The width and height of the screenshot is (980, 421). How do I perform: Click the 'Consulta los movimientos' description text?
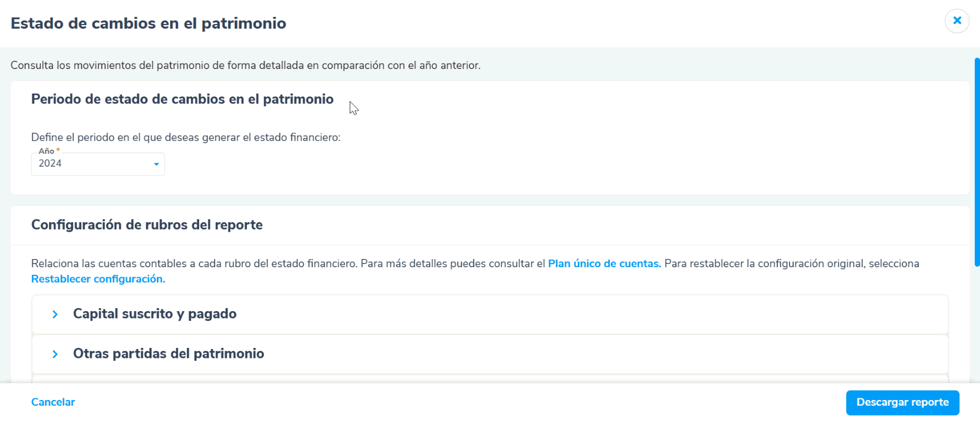coord(245,65)
